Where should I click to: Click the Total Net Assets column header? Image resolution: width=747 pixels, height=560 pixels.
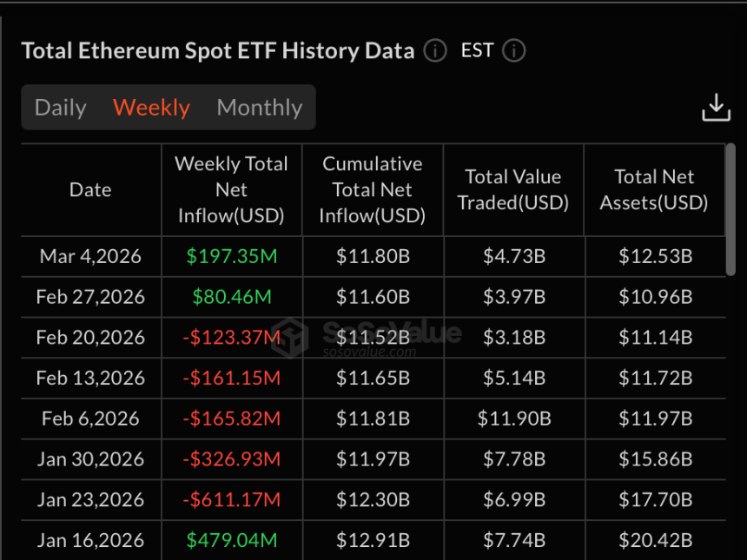654,190
